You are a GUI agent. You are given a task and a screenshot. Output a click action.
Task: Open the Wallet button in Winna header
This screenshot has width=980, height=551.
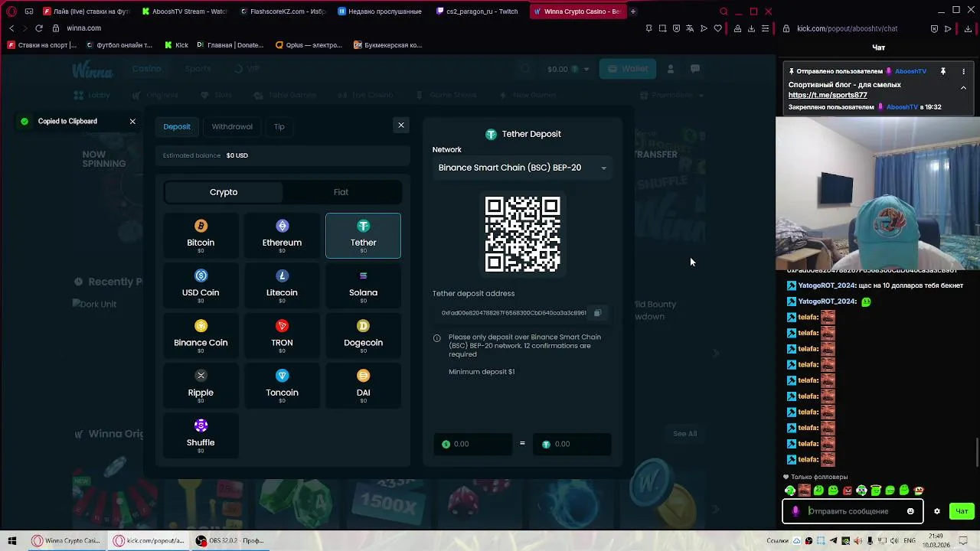628,69
